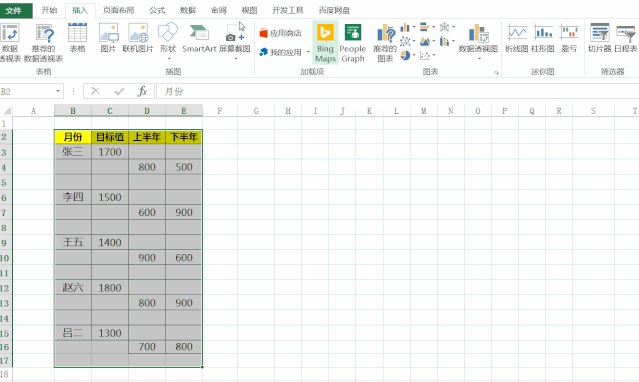Select column header G
This screenshot has width=639, height=382.
pyautogui.click(x=256, y=111)
